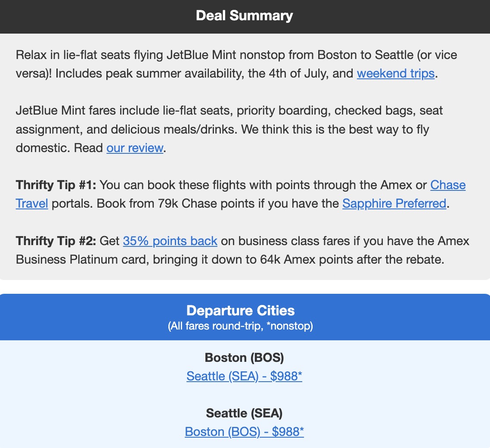
Task: Click the Chase Travel portal link
Action: (448, 185)
